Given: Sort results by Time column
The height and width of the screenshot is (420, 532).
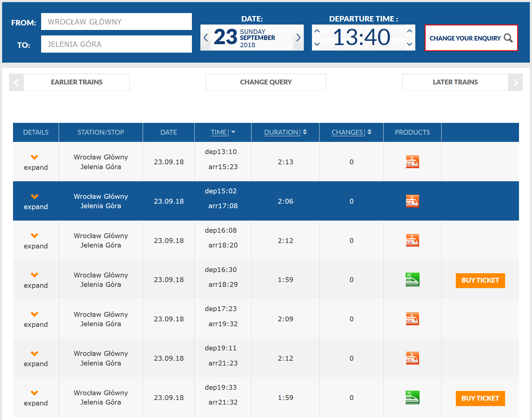Looking at the screenshot, I should 223,132.
